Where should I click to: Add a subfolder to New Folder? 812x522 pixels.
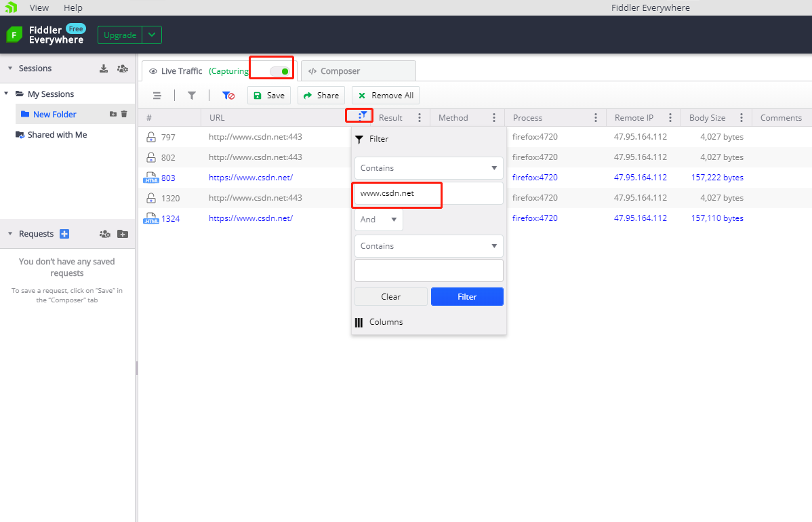[113, 114]
